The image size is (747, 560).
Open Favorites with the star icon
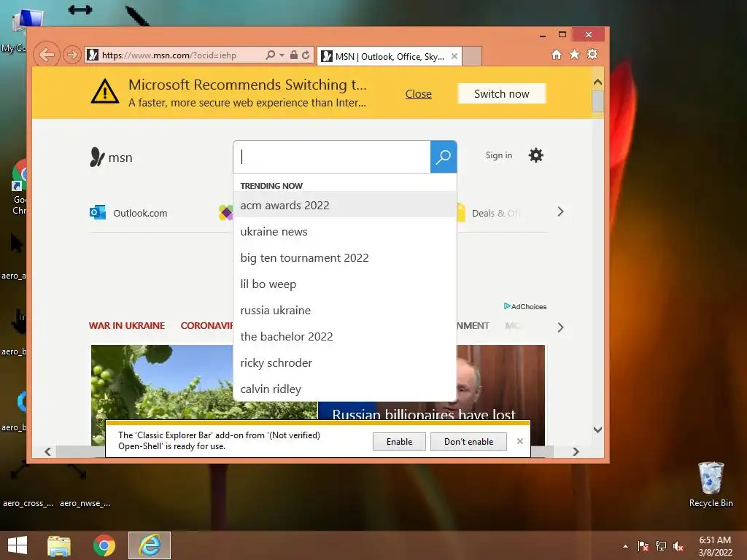tap(575, 54)
